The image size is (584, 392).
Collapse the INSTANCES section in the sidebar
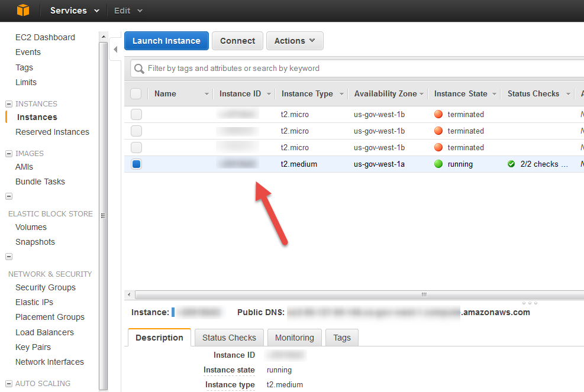click(x=8, y=103)
